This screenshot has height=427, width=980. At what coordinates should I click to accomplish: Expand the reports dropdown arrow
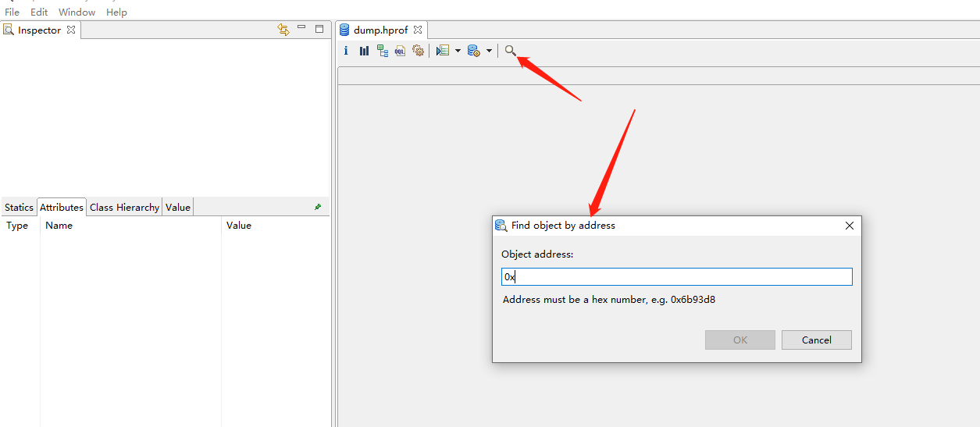[458, 51]
